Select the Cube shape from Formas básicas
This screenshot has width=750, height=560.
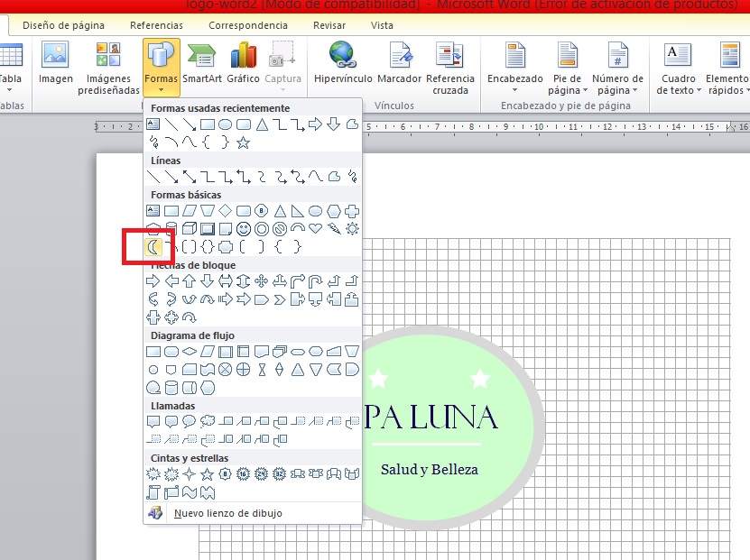point(190,228)
